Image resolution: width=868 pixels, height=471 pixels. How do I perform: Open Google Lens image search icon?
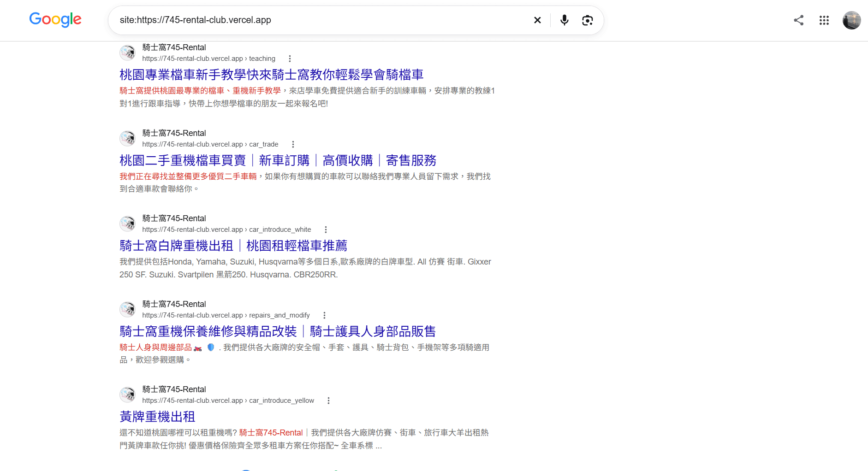coord(587,20)
